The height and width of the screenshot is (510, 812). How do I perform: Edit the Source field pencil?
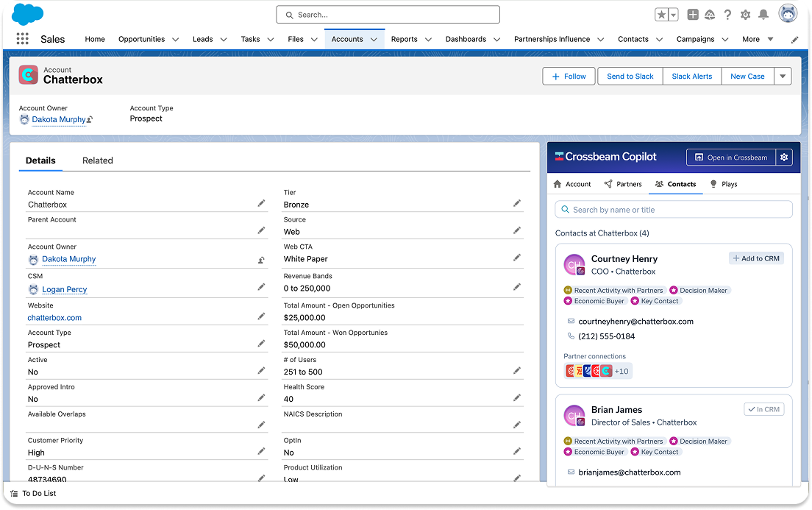(517, 230)
